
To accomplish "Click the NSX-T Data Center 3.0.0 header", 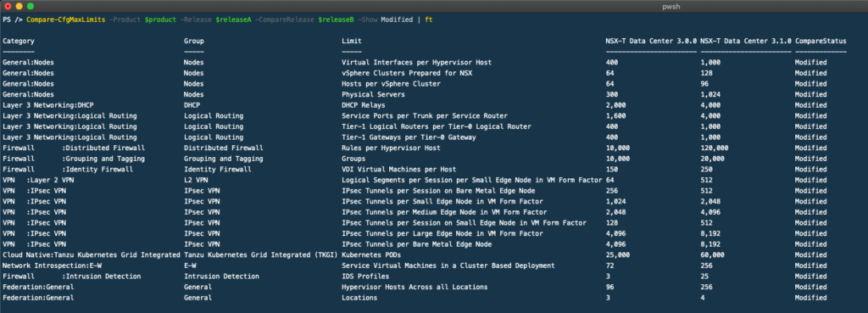I will [651, 41].
